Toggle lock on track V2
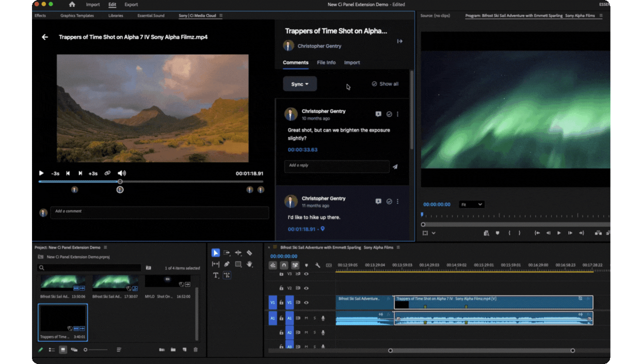 click(281, 288)
